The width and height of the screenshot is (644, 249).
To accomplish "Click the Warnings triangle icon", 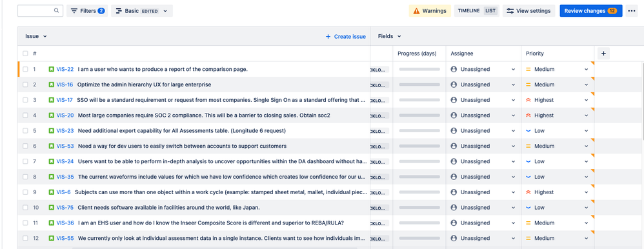I will pyautogui.click(x=416, y=11).
